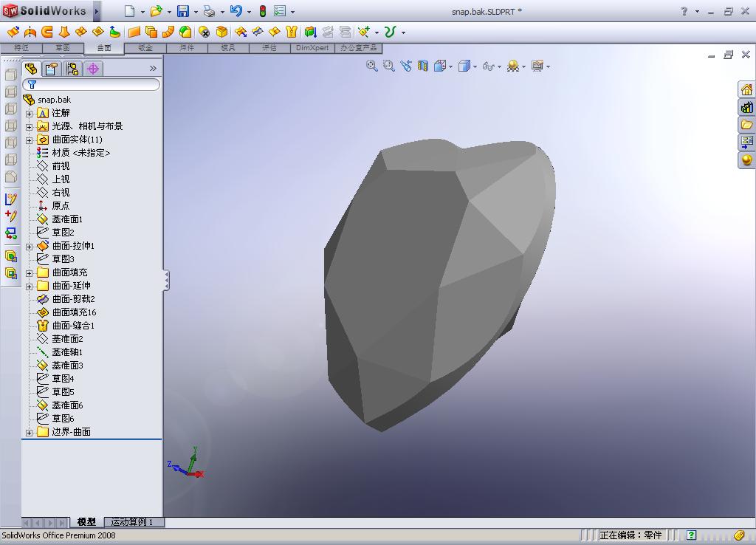Open the Design Library pane icon
This screenshot has height=545, width=756.
(x=746, y=107)
